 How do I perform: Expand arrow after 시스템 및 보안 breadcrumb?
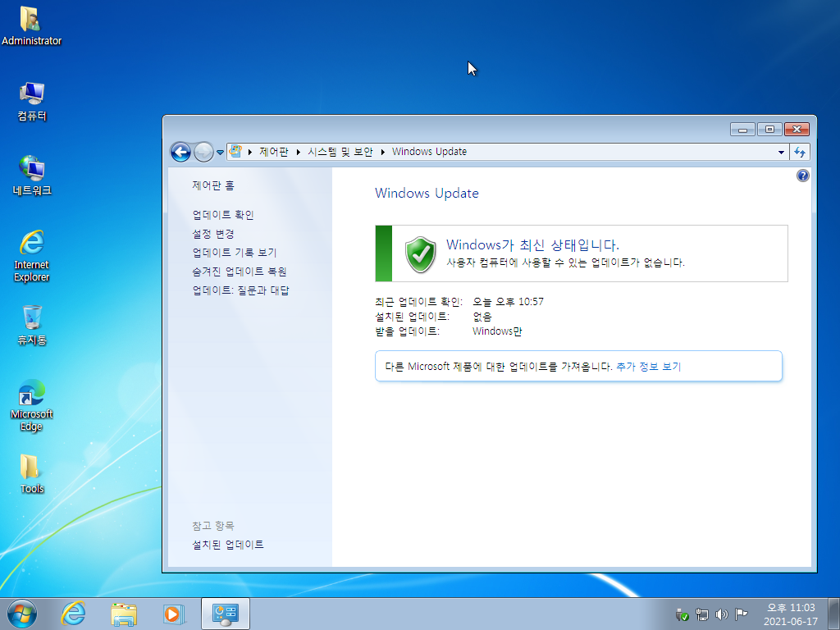click(382, 152)
